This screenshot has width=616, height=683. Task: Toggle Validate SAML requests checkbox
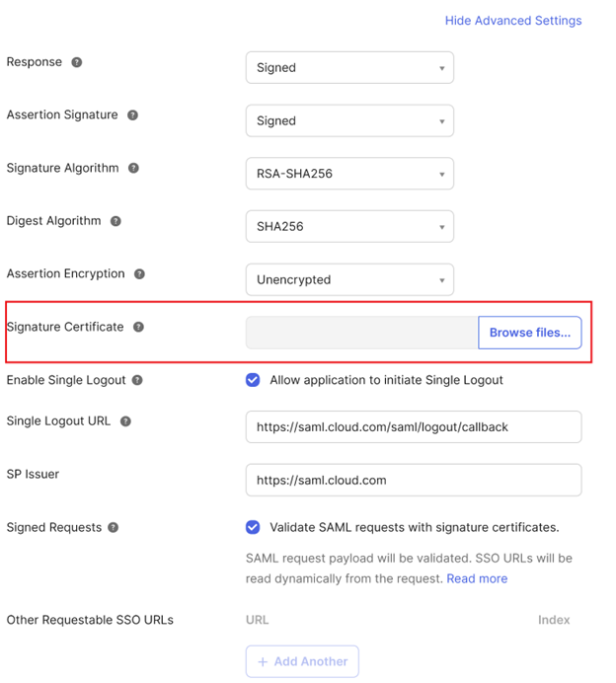253,527
